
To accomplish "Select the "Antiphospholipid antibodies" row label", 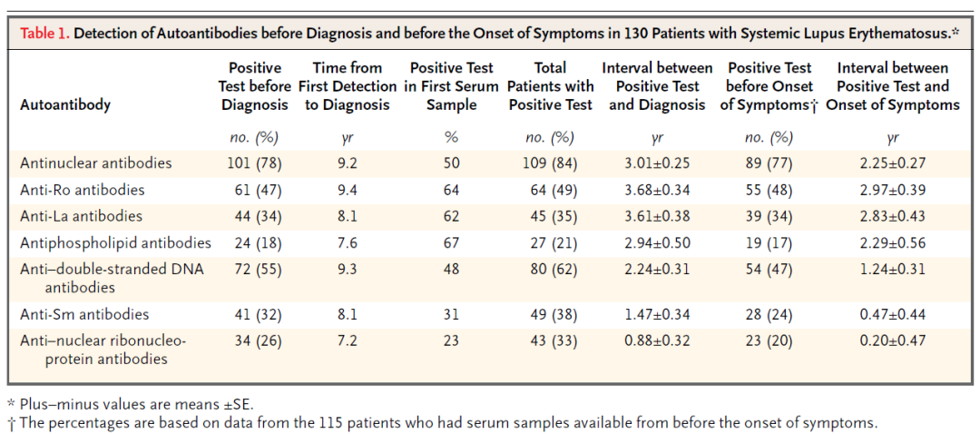I will pos(115,243).
